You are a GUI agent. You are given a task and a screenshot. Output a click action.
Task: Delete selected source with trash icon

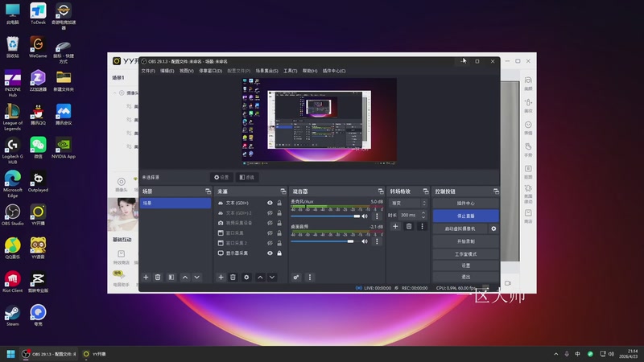233,277
